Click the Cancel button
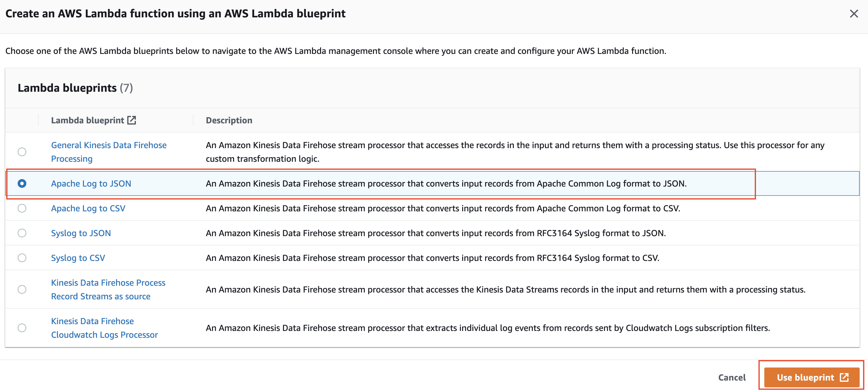868x392 pixels. coord(731,377)
